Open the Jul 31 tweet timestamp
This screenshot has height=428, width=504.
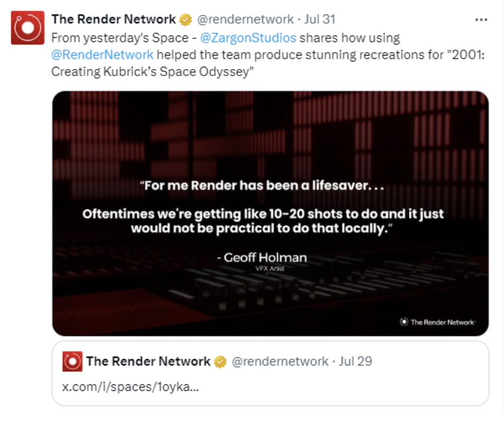[320, 19]
